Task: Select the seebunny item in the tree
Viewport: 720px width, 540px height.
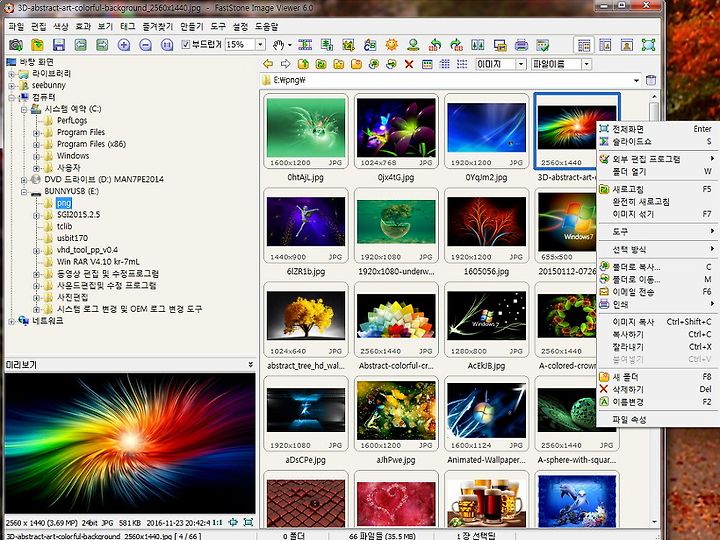Action: (49, 85)
